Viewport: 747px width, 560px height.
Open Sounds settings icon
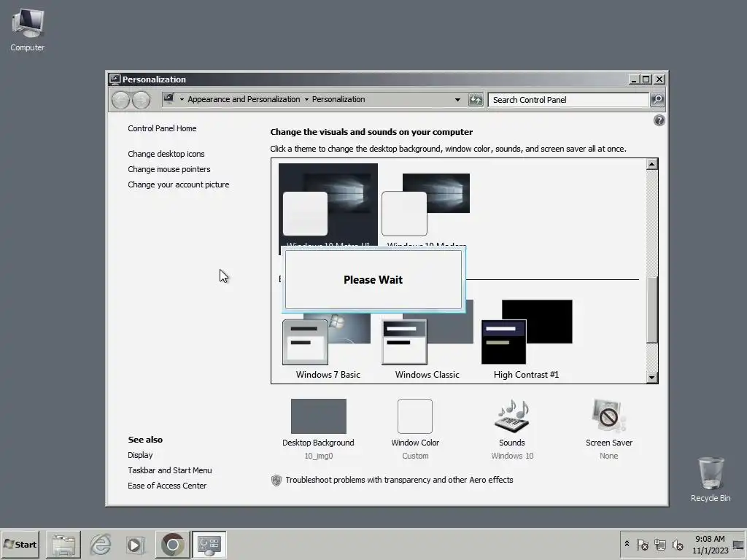coord(512,416)
